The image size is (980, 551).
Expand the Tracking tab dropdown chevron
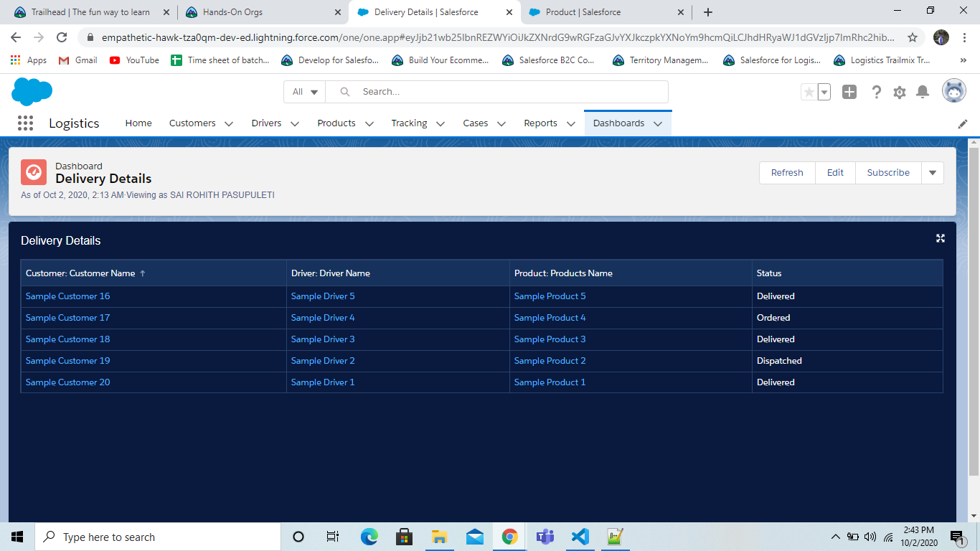440,123
